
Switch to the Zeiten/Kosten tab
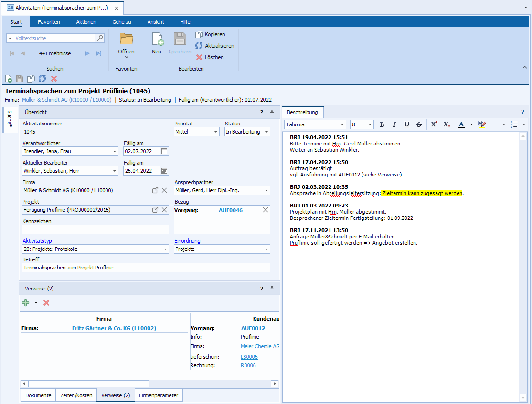pyautogui.click(x=76, y=395)
